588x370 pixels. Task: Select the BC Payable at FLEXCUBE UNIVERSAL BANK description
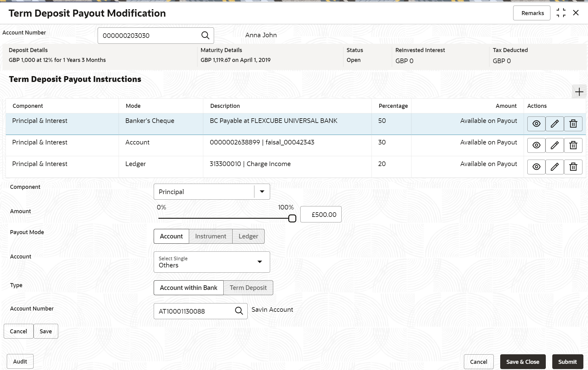point(274,121)
